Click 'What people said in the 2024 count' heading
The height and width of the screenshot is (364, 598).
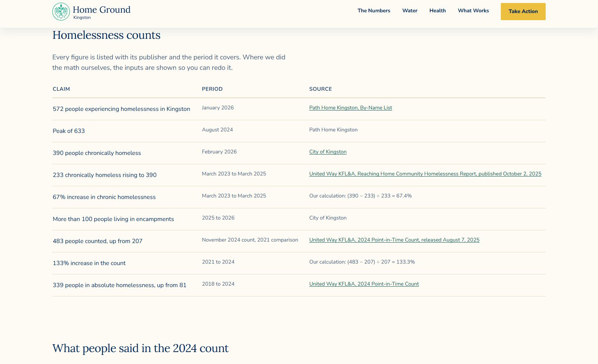pyautogui.click(x=141, y=348)
